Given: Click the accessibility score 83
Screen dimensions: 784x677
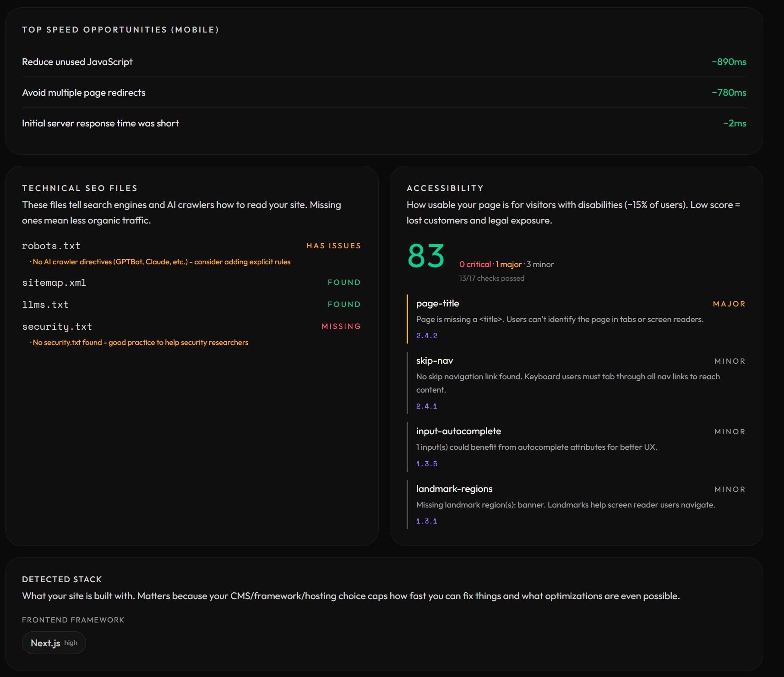Looking at the screenshot, I should coord(426,256).
